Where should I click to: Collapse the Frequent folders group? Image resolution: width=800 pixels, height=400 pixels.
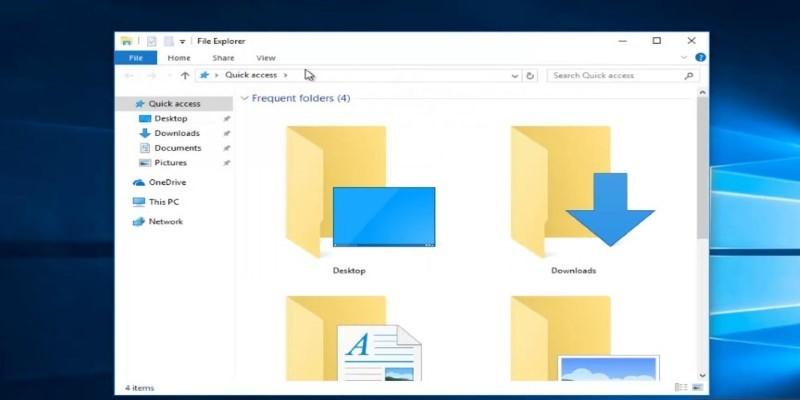click(244, 98)
